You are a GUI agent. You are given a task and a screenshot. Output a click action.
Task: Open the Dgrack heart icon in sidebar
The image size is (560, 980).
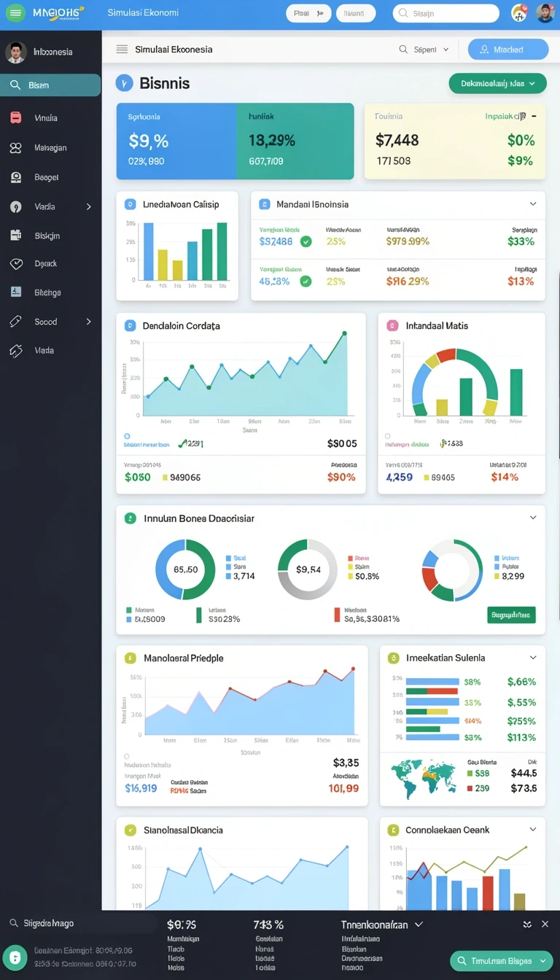[x=15, y=264]
